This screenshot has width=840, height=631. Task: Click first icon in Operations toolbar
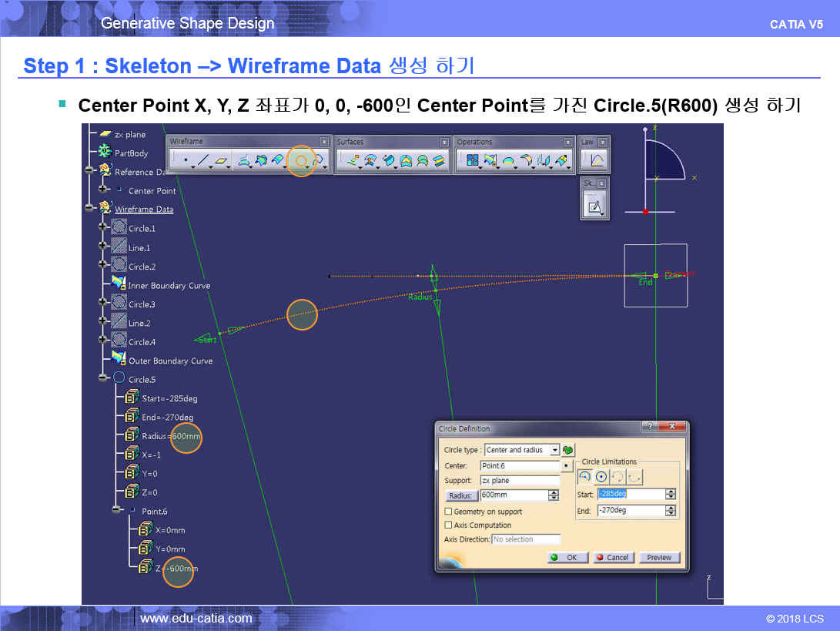coord(472,160)
